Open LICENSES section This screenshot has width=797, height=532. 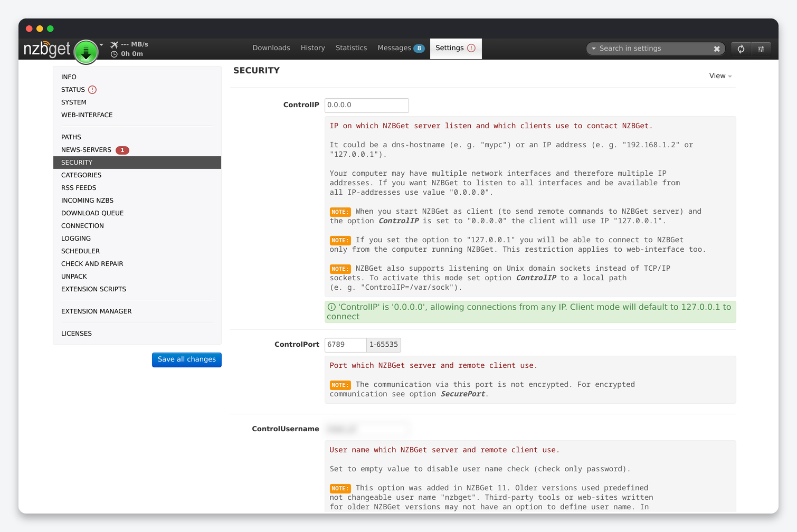tap(137, 334)
